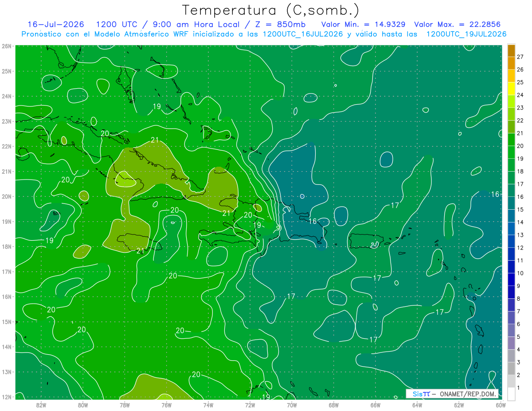Click the ONAMET/REP.DOM. credit text

coord(467,394)
